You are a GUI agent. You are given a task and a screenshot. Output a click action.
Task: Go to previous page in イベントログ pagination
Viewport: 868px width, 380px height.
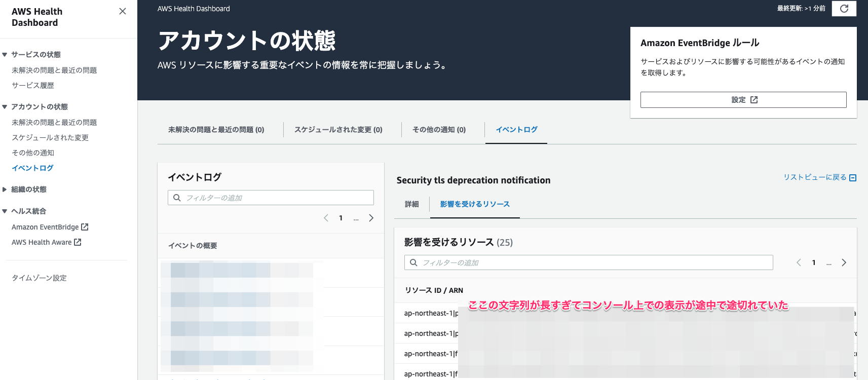[x=326, y=218]
